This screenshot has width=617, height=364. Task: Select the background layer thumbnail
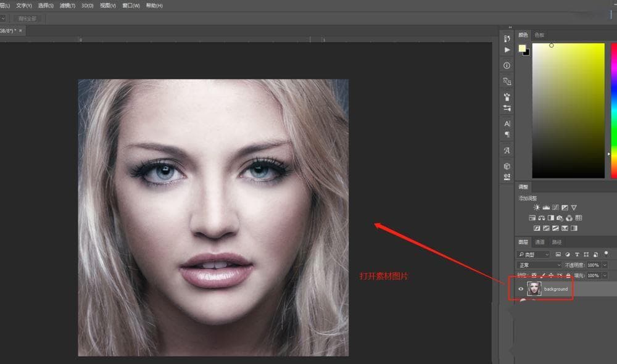tap(534, 289)
